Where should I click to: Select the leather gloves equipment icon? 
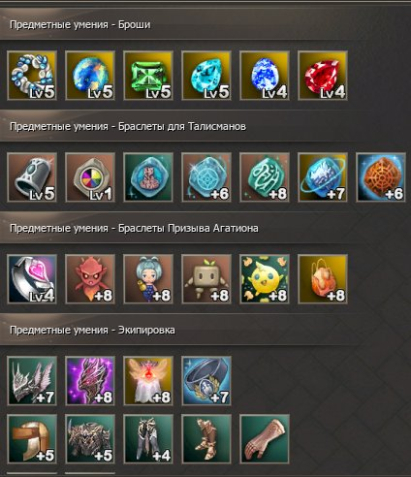[265, 439]
